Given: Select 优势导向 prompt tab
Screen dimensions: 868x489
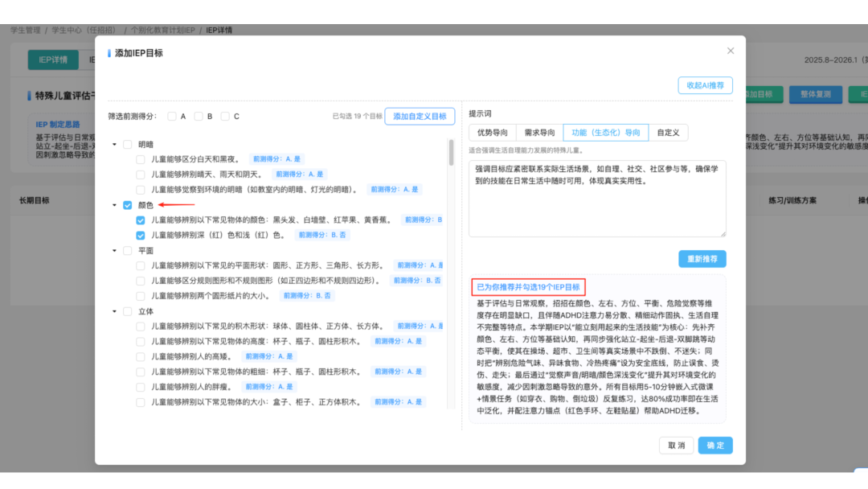Looking at the screenshot, I should click(x=492, y=133).
